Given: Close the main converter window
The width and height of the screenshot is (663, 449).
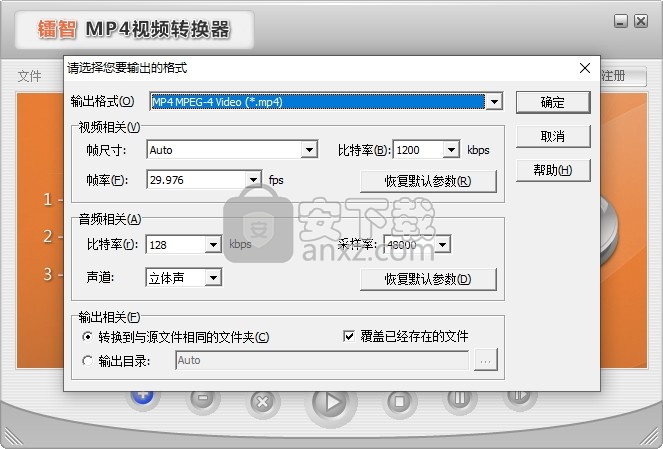Looking at the screenshot, I should [641, 21].
